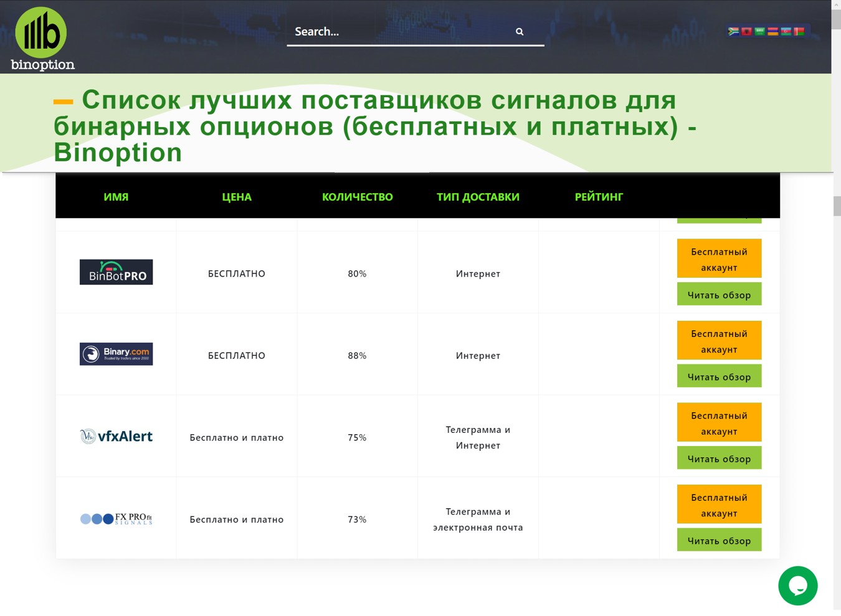Click Читать обзор for FX PRO Signals

719,540
